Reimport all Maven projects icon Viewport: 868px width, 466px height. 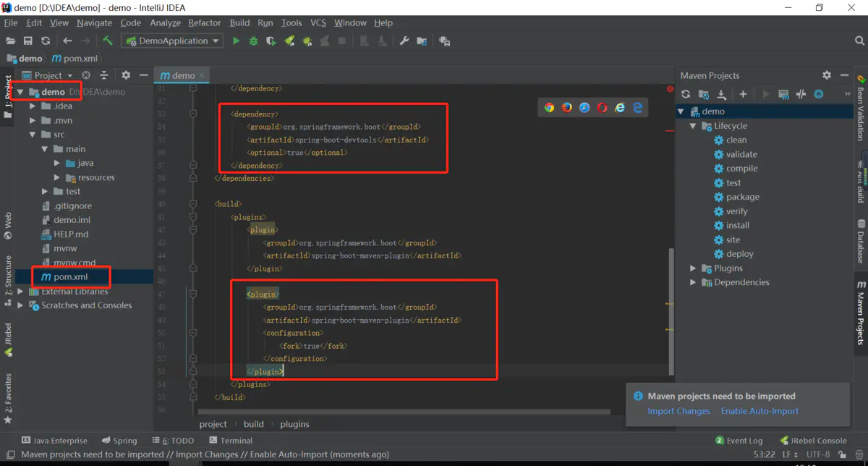click(x=686, y=94)
